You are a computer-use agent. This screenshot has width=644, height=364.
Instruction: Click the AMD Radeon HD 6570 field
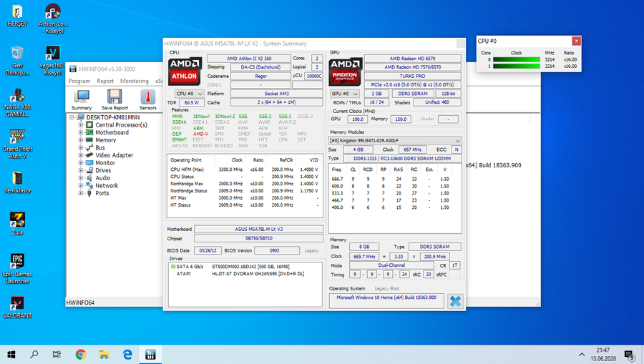coord(412,58)
